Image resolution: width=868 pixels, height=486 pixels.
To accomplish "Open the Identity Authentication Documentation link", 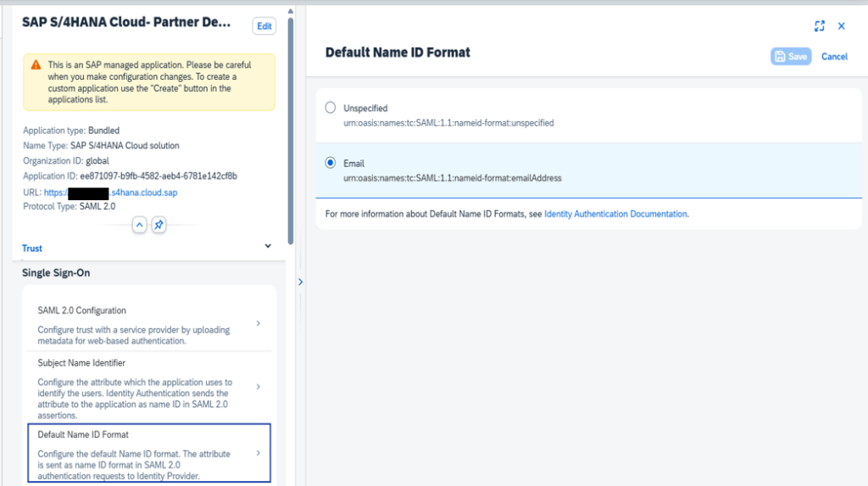I will coord(615,215).
